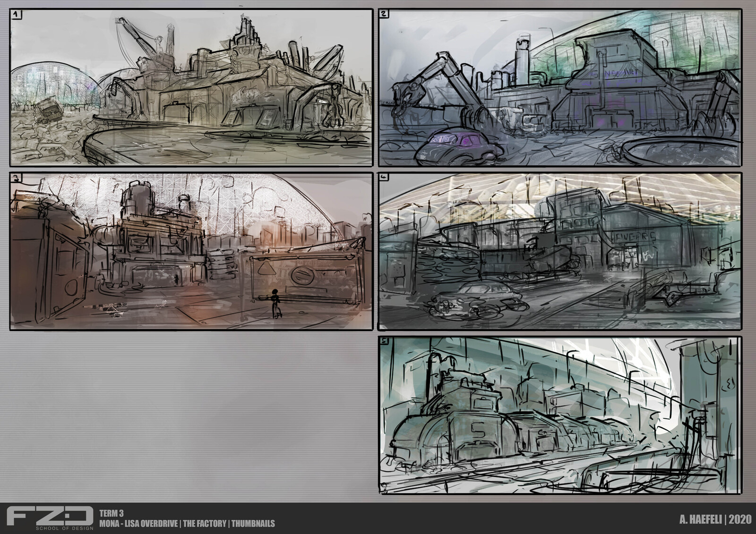756x534 pixels.
Task: Select thumbnail sketch number 1
Action: [191, 87]
